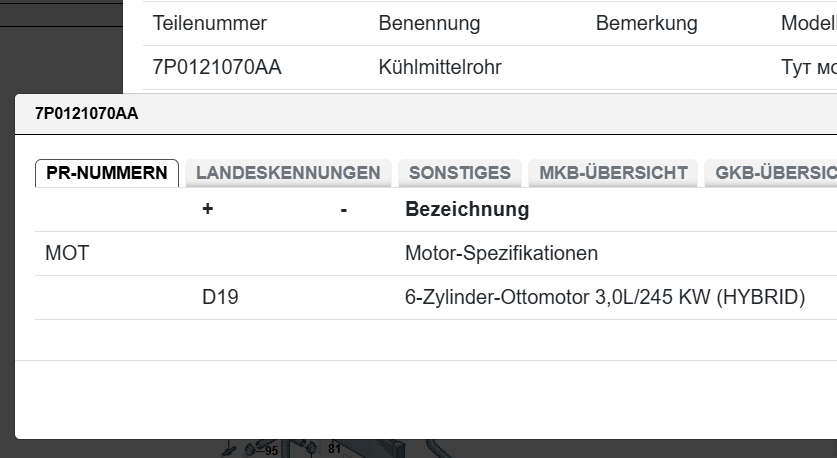Select the D19 PR code
Image resolution: width=837 pixels, height=458 pixels.
tap(220, 298)
